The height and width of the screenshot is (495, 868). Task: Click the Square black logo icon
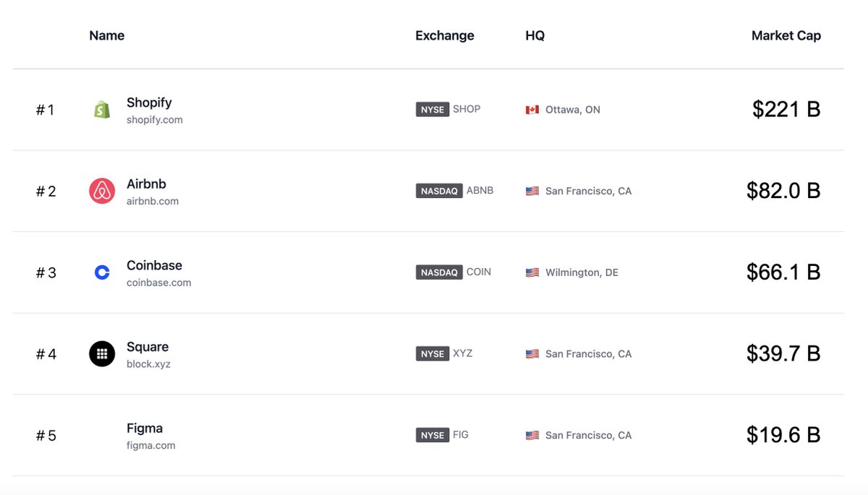click(x=102, y=354)
